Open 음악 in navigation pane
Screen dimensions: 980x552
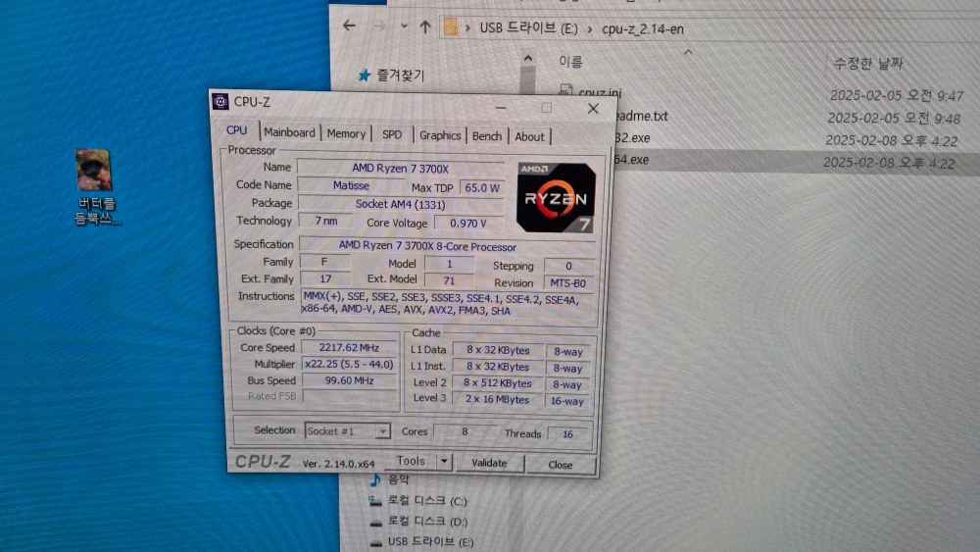[x=398, y=479]
